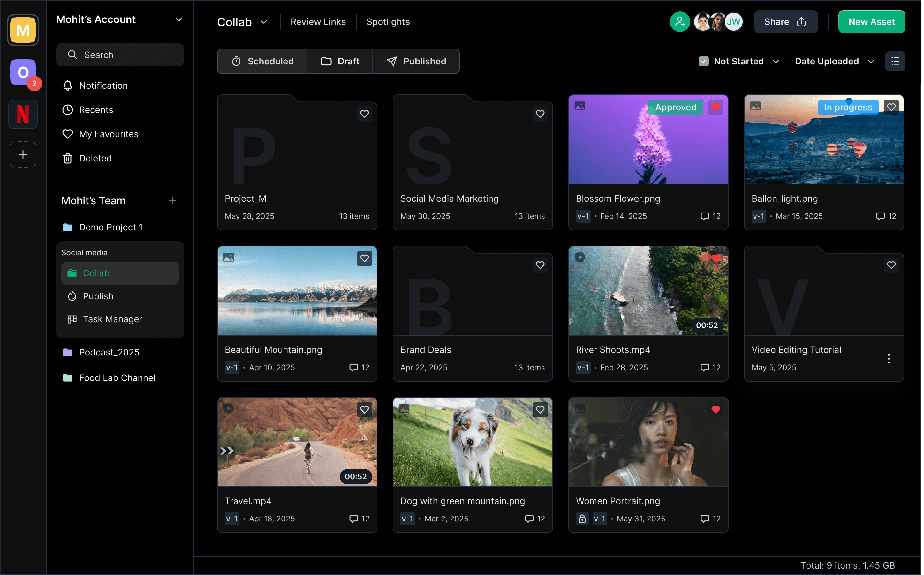The image size is (924, 575).
Task: Unfavourite the Blossom Flower.png asset
Action: [716, 107]
